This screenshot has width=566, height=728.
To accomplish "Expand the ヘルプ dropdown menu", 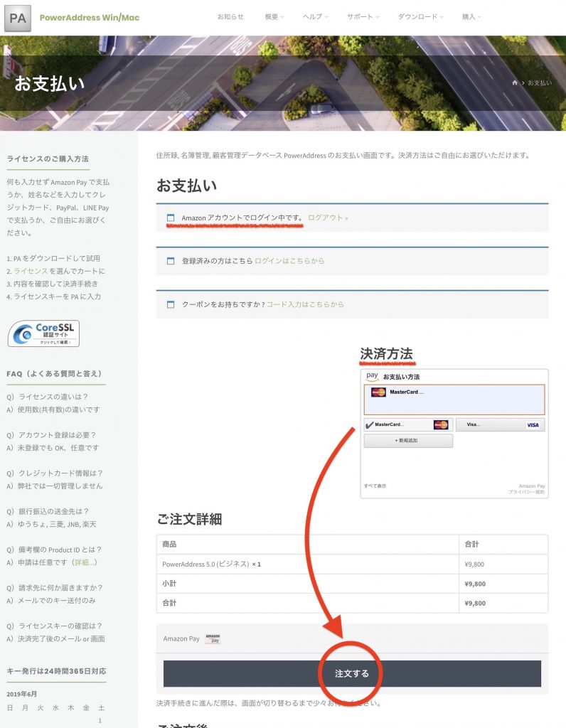I will (315, 17).
